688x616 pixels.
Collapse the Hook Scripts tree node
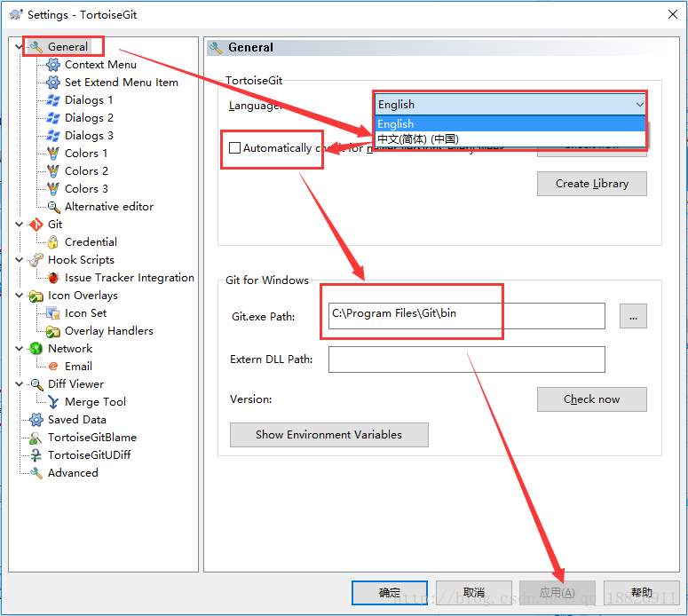click(x=19, y=260)
